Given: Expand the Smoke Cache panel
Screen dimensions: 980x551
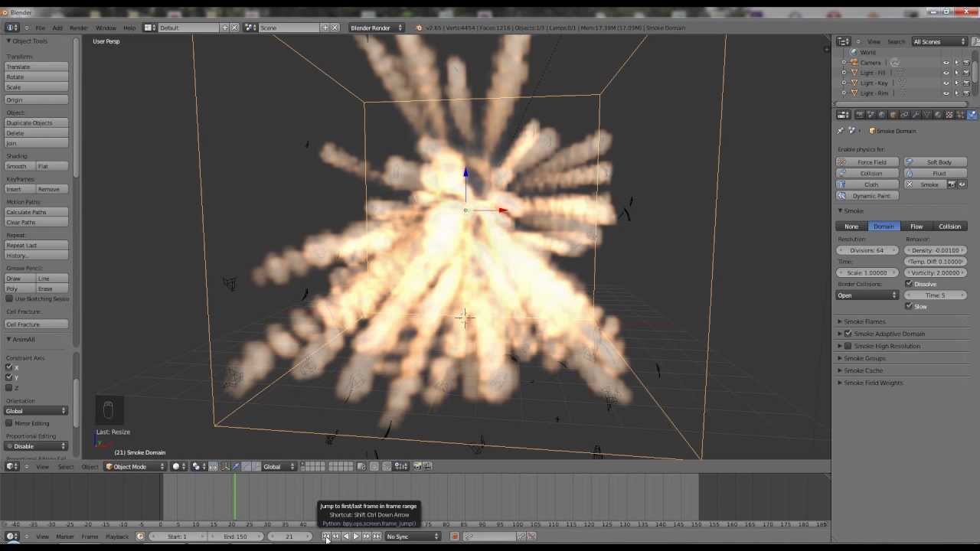Looking at the screenshot, I should point(863,370).
